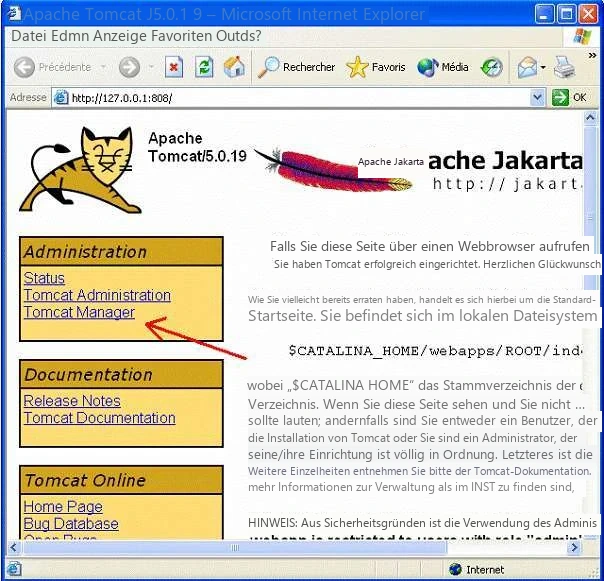Viewport: 604px width, 581px height.
Task: Click the "HINWEIS: Aus Sicherheitsgründen" paragraph
Action: [422, 522]
